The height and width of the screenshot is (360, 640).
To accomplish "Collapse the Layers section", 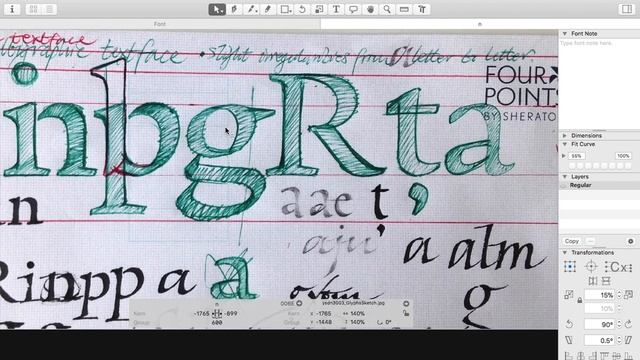I will coord(565,177).
